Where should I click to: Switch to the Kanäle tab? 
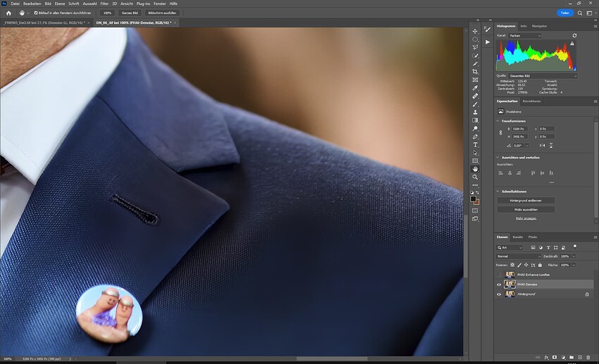[518, 237]
